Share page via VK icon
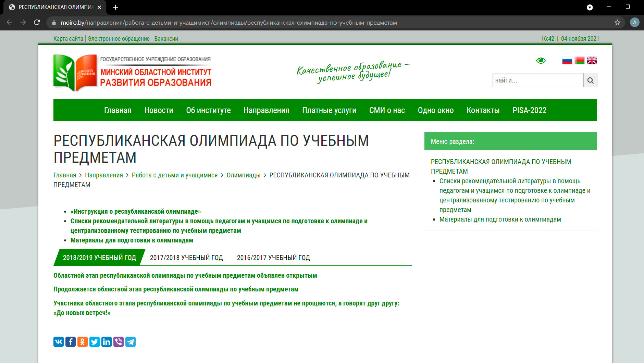The image size is (644, 363). pos(59,342)
